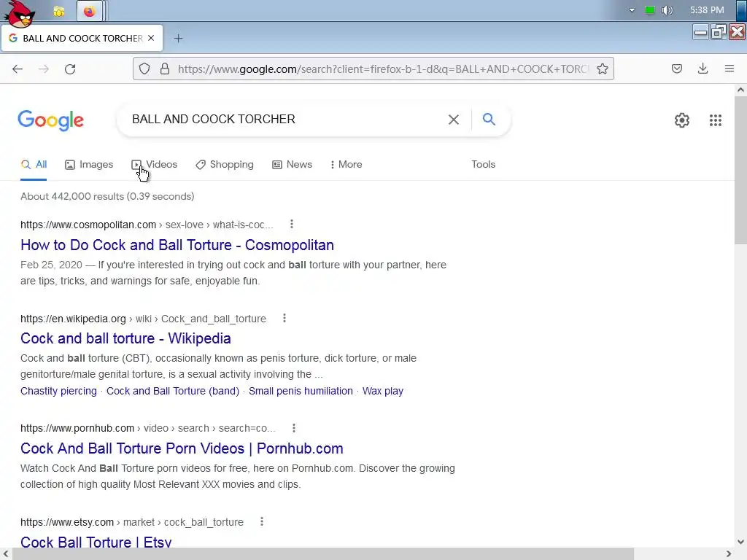The image size is (747, 560).
Task: Click the horizontal scrollbar thumb
Action: (x=323, y=554)
